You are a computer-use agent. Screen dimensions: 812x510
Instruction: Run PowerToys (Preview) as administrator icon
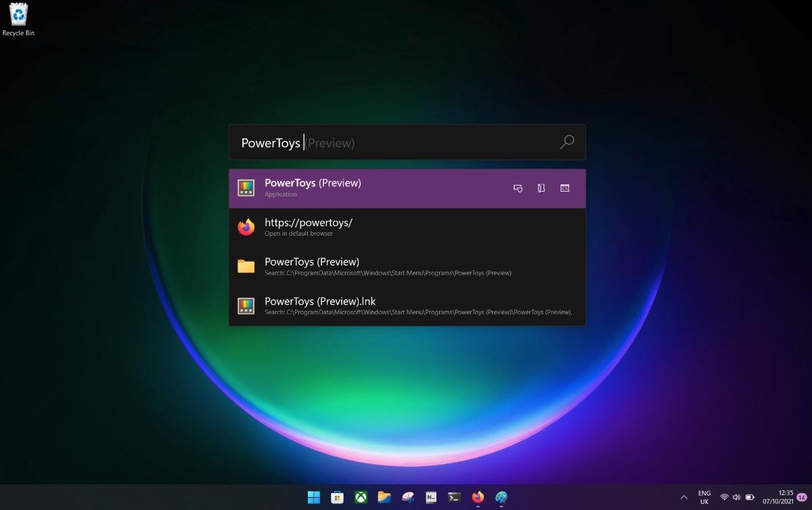point(518,188)
